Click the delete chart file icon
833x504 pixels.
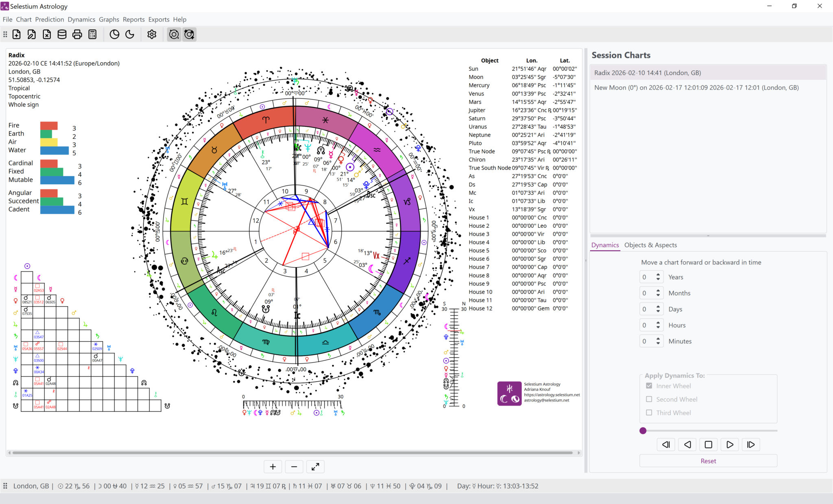click(46, 34)
